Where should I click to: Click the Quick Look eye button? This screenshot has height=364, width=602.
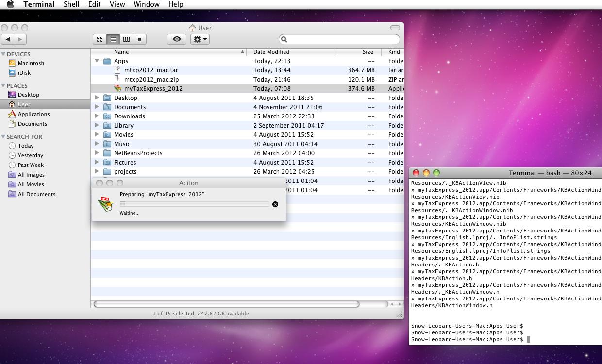click(x=177, y=39)
